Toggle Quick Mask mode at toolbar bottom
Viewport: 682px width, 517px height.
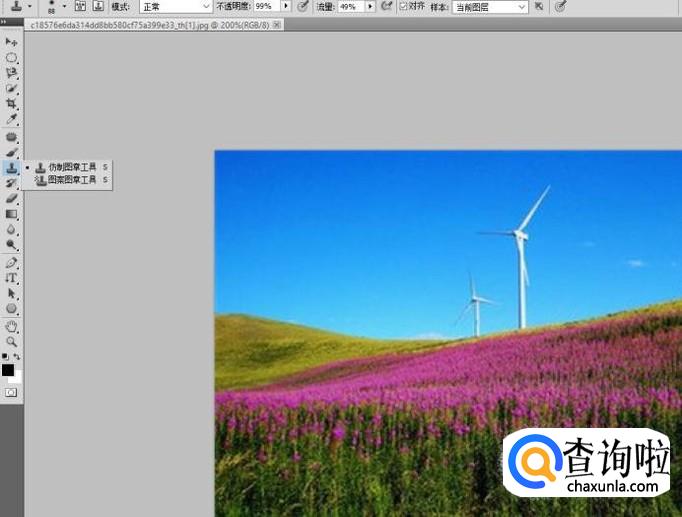(11, 393)
